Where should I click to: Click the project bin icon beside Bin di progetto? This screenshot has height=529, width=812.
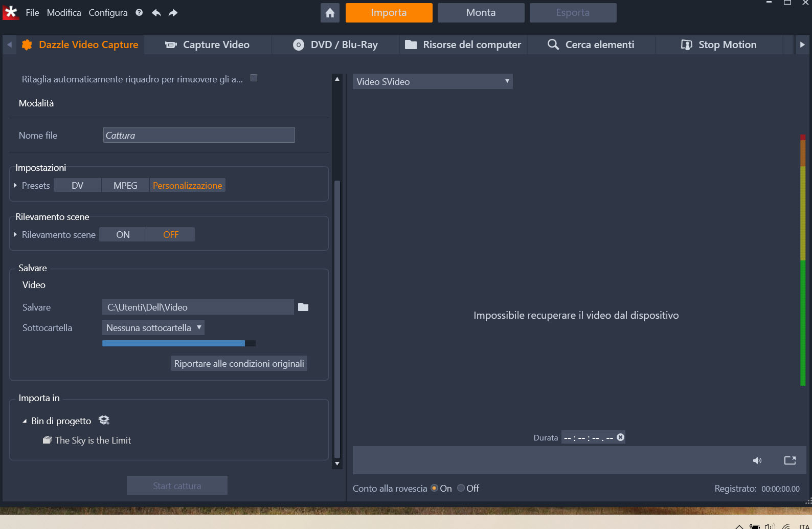[x=104, y=420]
